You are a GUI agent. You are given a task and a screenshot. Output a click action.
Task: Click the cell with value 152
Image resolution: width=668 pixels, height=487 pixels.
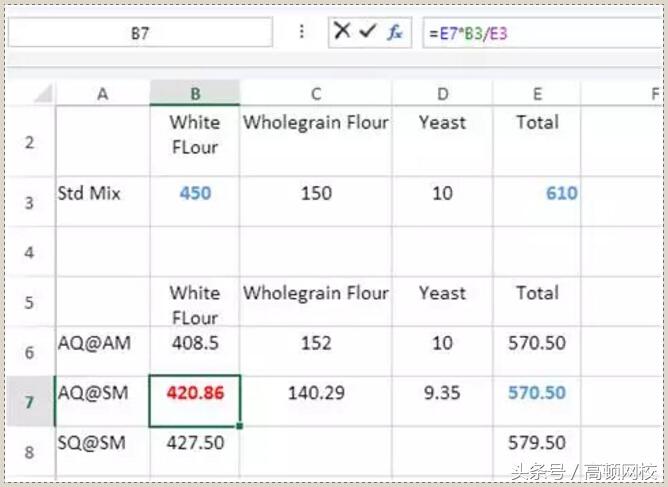pos(316,352)
